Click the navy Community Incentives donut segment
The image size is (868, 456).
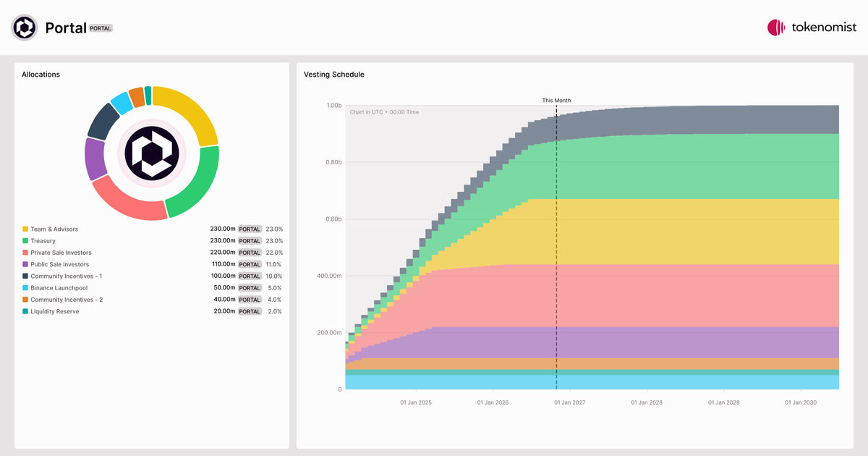(103, 120)
